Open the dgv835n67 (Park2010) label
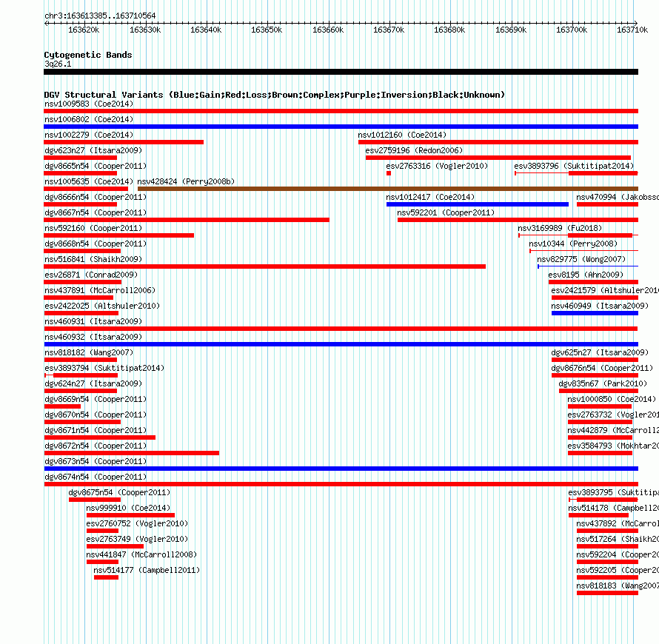The image size is (659, 644). pos(603,383)
